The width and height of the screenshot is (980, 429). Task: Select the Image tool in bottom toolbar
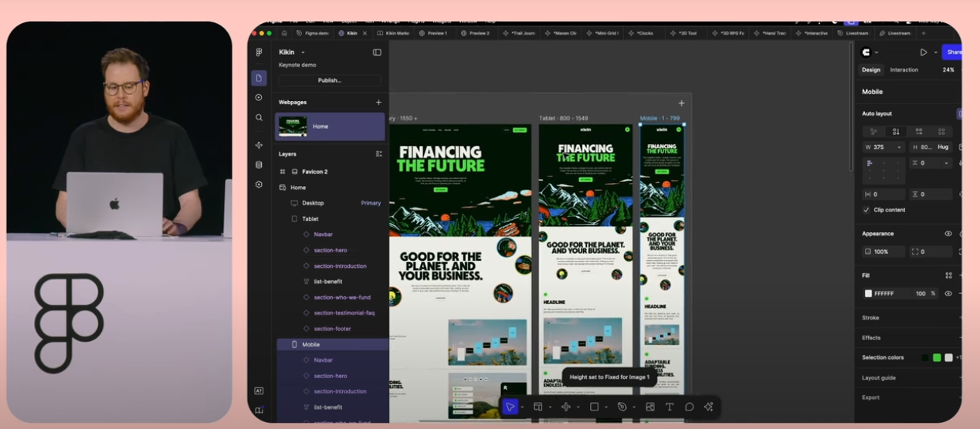(x=650, y=407)
